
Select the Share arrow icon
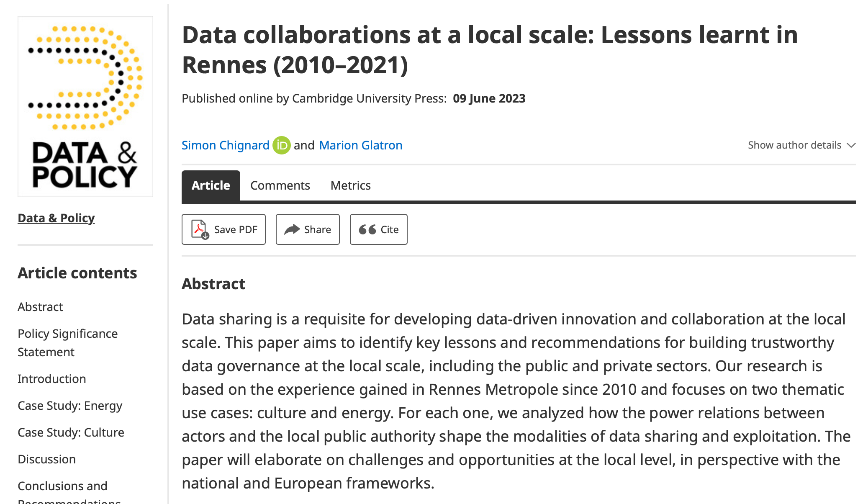click(293, 229)
